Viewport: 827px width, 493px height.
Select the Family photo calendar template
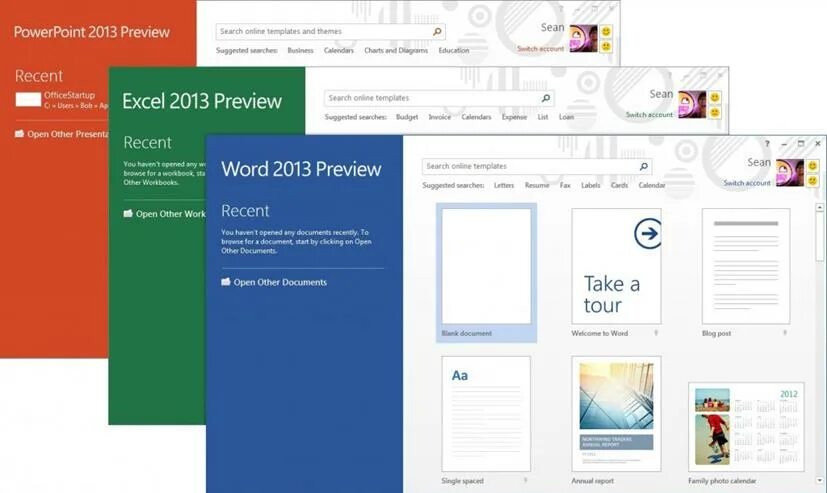coord(746,427)
